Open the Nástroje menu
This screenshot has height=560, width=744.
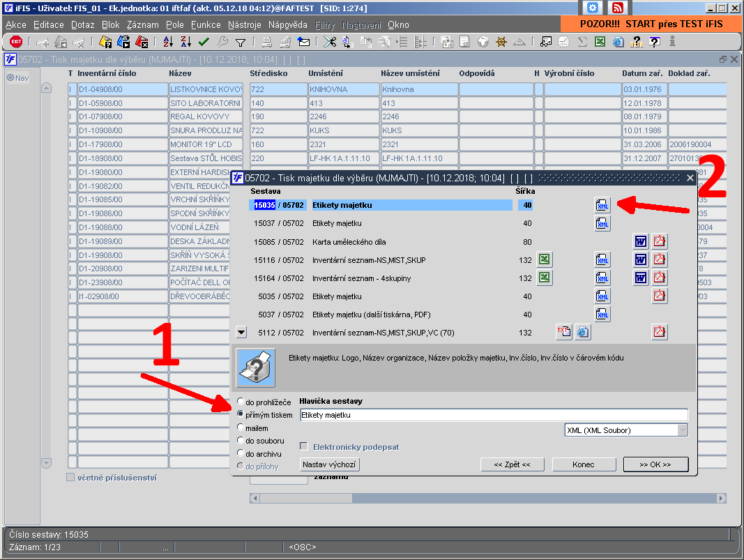[x=244, y=24]
